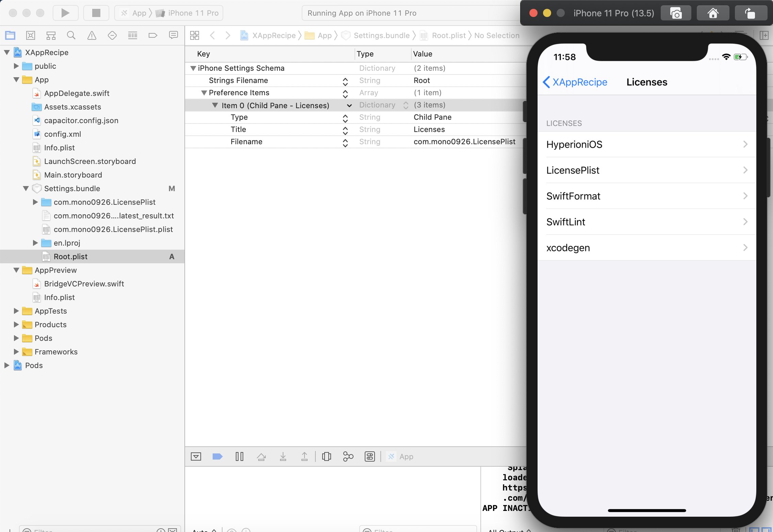
Task: Open LicensePlist entry in Simulator
Action: (x=647, y=170)
